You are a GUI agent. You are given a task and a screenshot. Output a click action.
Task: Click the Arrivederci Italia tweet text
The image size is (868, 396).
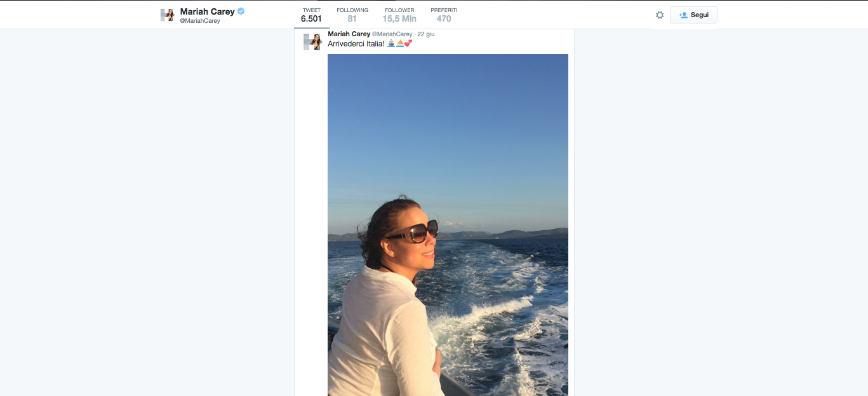click(x=354, y=44)
